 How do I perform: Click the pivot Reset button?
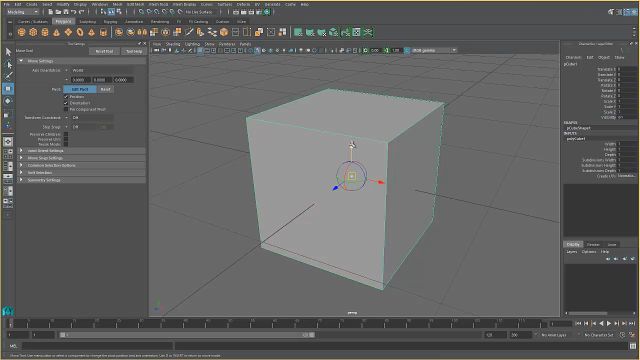[x=105, y=89]
